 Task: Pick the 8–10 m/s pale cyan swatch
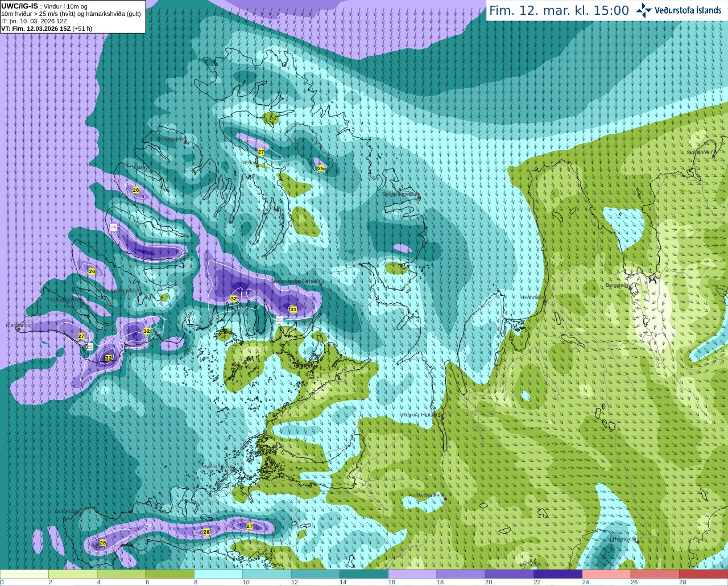[218, 573]
